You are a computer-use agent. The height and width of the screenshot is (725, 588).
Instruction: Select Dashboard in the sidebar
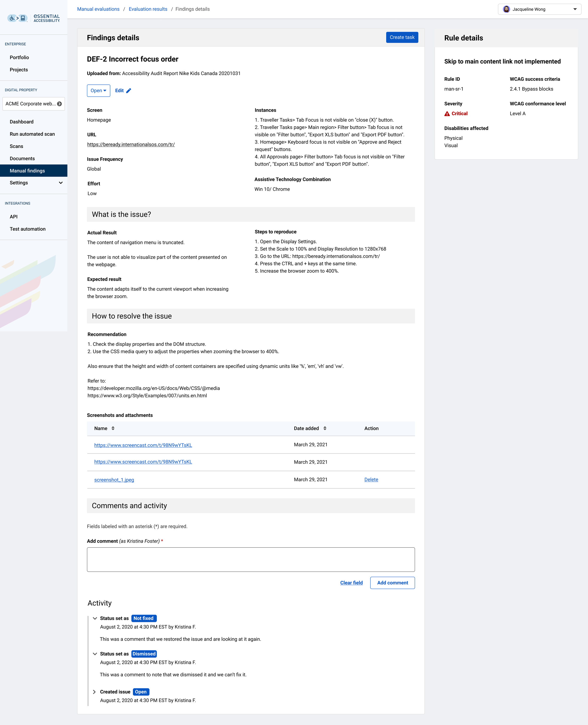[x=21, y=122]
